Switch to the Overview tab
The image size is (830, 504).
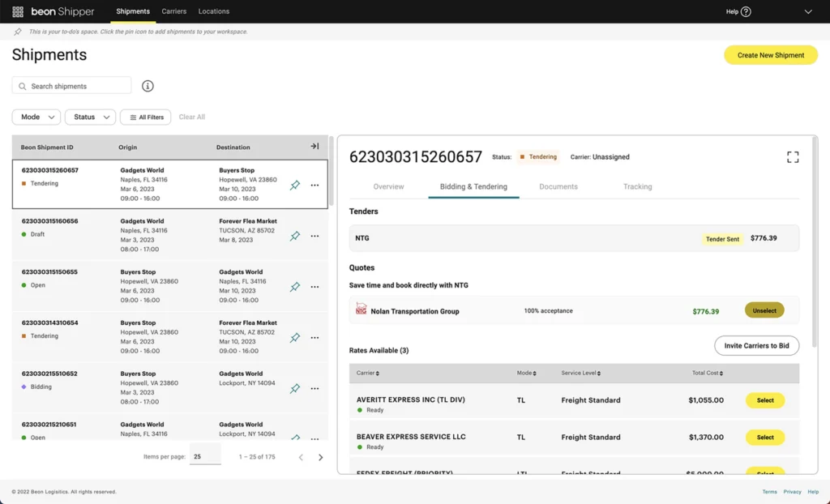click(388, 187)
